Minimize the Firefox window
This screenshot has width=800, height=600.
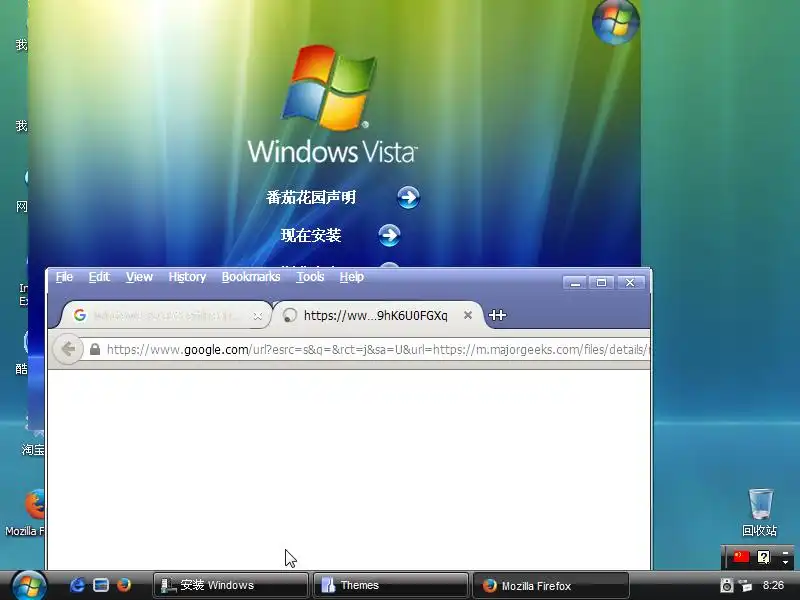[x=576, y=283]
